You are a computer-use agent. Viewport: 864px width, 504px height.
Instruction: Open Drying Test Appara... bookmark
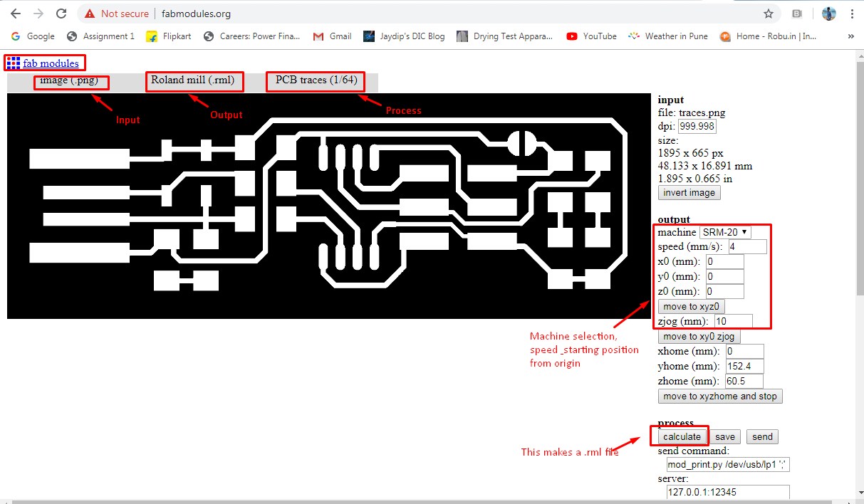tap(505, 36)
